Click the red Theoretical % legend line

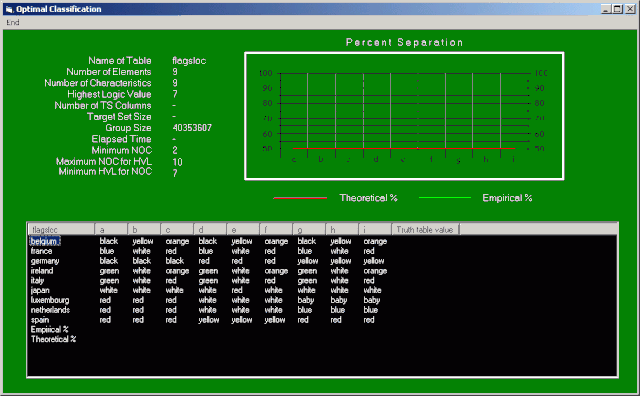click(x=300, y=198)
